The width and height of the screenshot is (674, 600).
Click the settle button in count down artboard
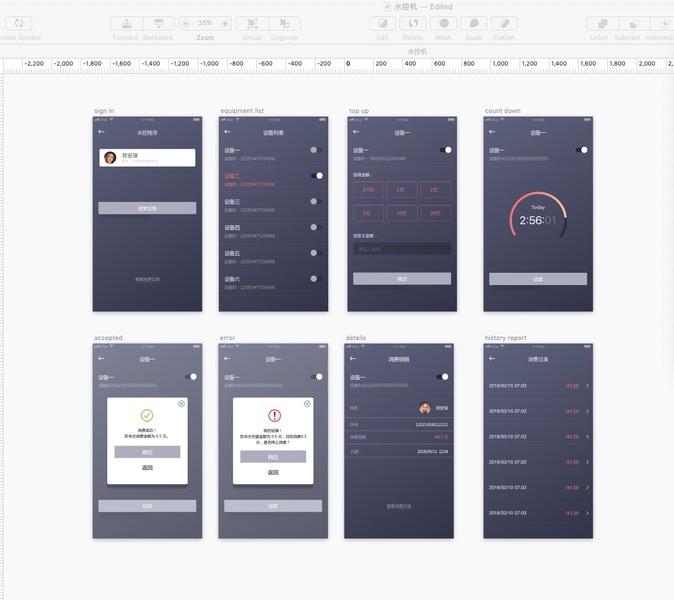click(x=538, y=279)
